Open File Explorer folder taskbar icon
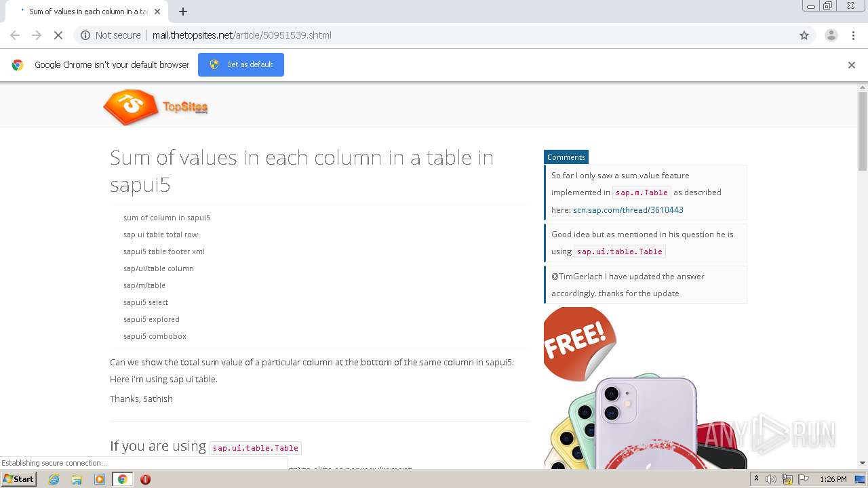868x488 pixels. click(x=77, y=479)
